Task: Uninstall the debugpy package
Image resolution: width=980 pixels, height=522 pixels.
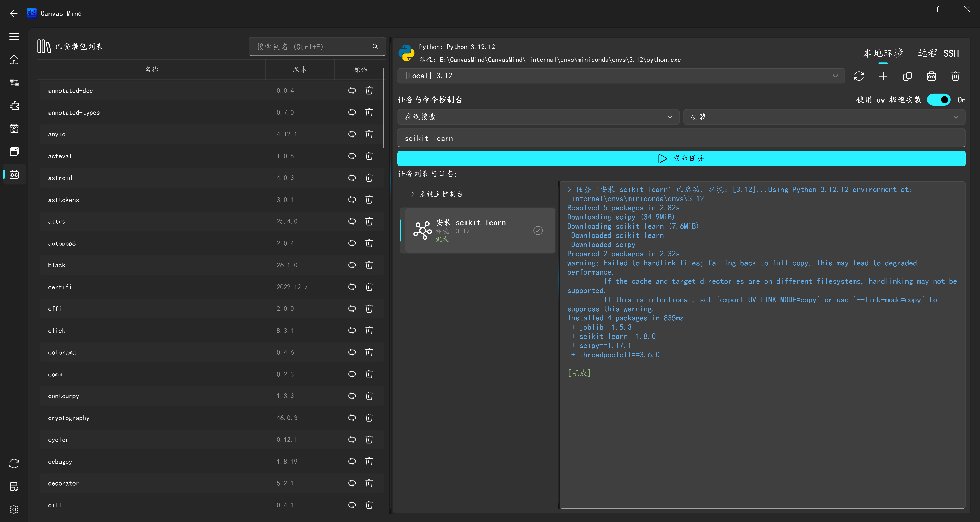Action: (x=369, y=461)
